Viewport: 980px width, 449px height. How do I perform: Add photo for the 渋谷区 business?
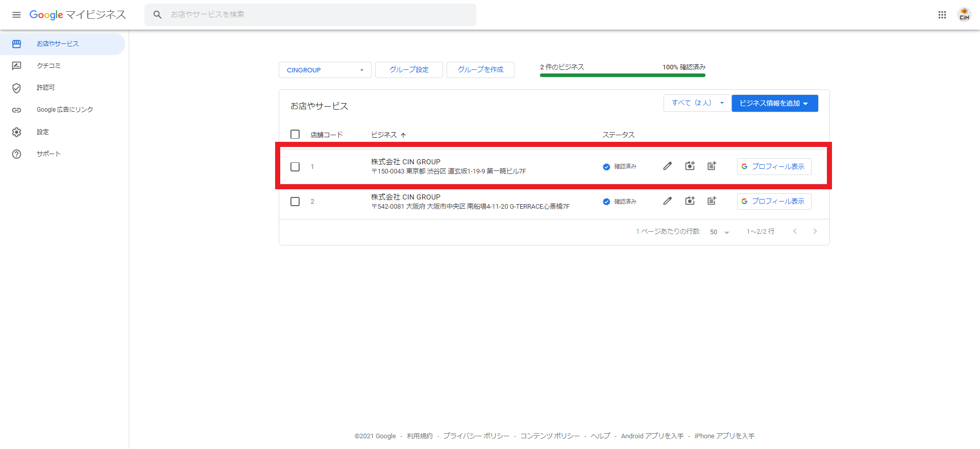point(690,166)
